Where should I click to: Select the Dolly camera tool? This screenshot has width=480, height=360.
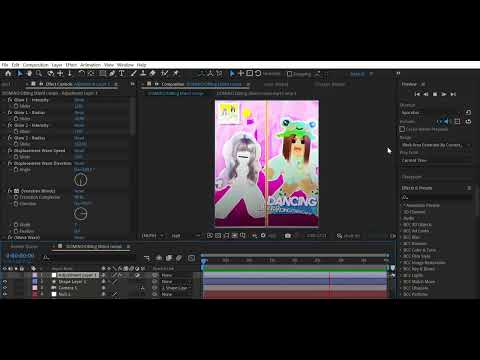70,74
